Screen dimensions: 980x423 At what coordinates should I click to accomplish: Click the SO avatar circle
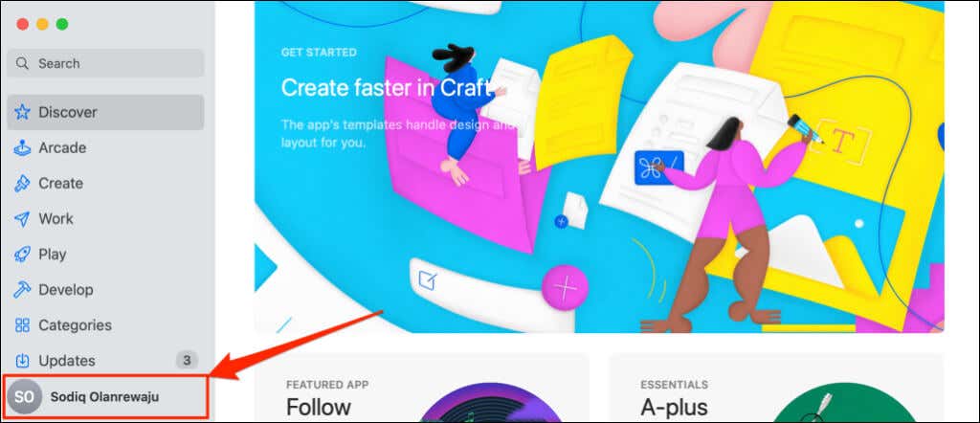(x=24, y=397)
